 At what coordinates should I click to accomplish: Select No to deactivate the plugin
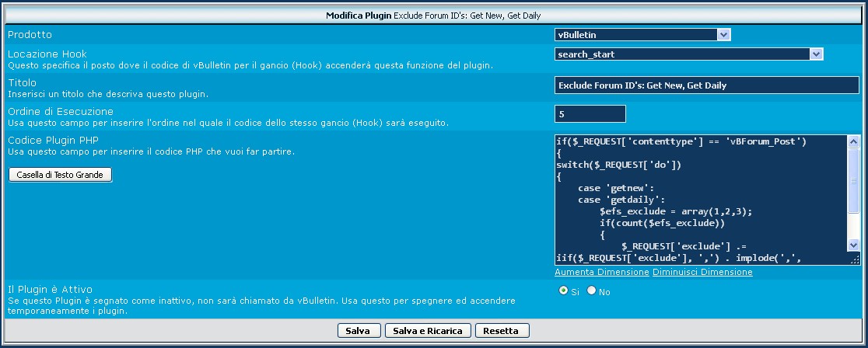click(591, 291)
